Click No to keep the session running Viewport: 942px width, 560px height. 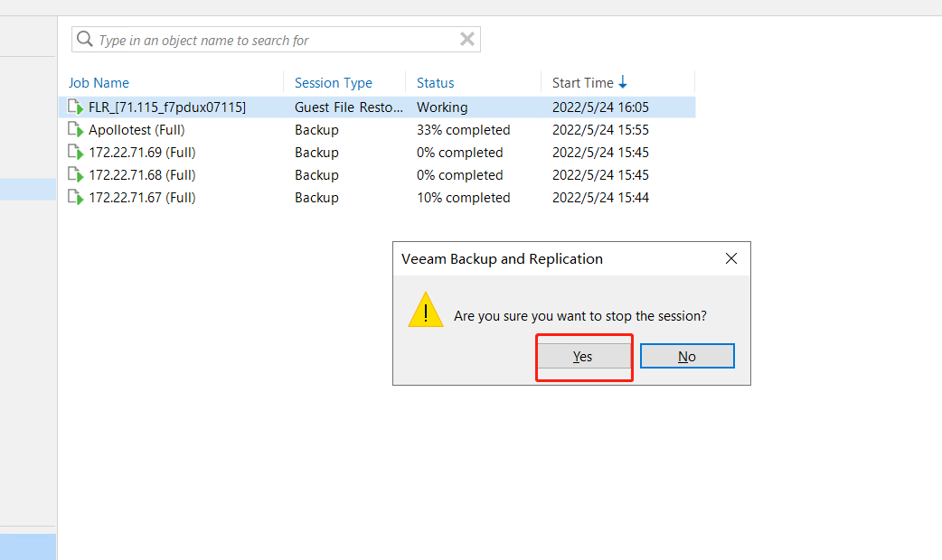pos(687,356)
